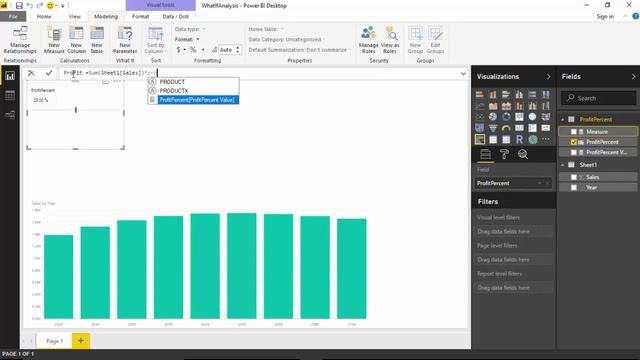Apply percentage format icon

(193, 50)
